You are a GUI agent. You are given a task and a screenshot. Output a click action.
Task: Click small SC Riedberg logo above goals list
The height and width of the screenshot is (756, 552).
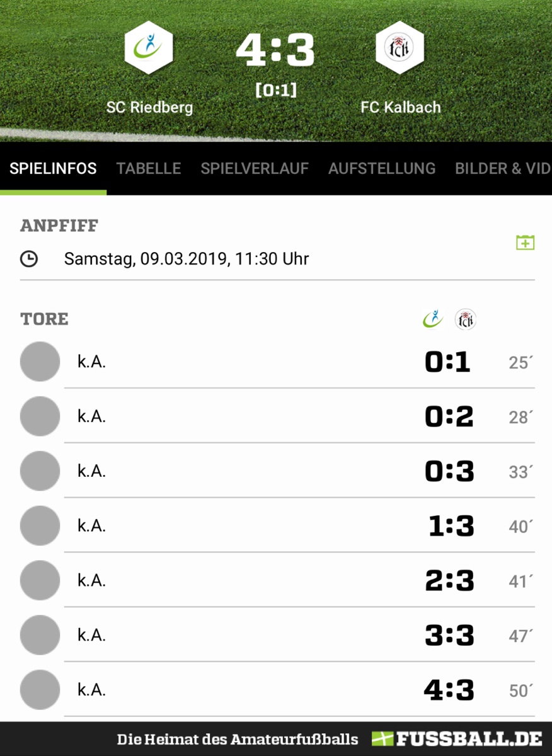click(x=433, y=319)
